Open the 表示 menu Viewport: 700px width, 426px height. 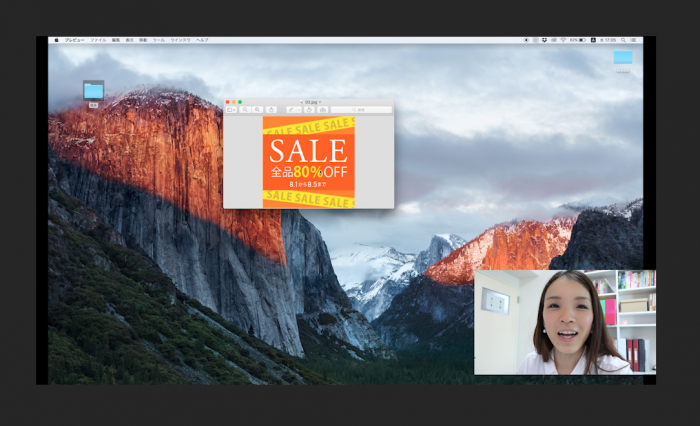point(129,40)
